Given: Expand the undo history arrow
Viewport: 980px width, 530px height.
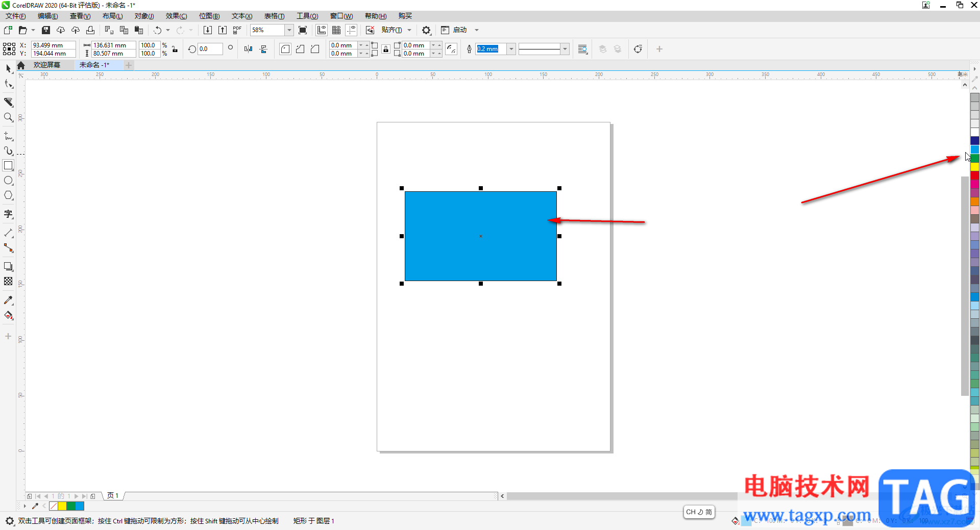Looking at the screenshot, I should (x=167, y=30).
